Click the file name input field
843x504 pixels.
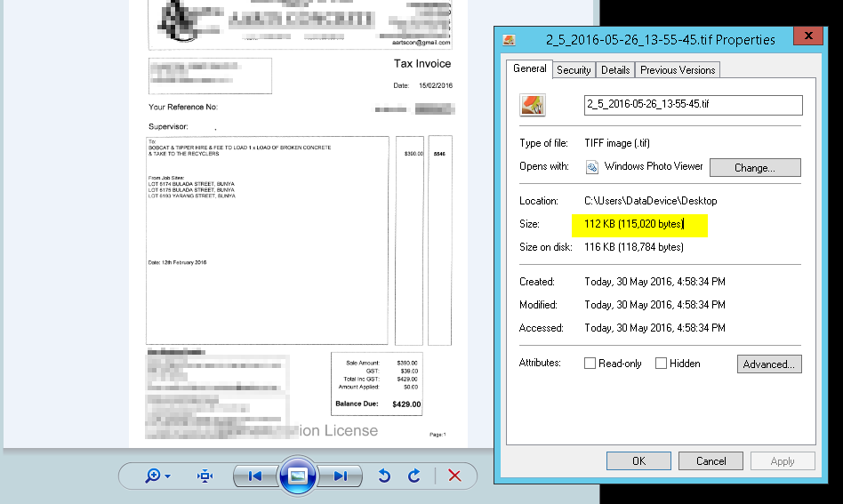tap(693, 105)
